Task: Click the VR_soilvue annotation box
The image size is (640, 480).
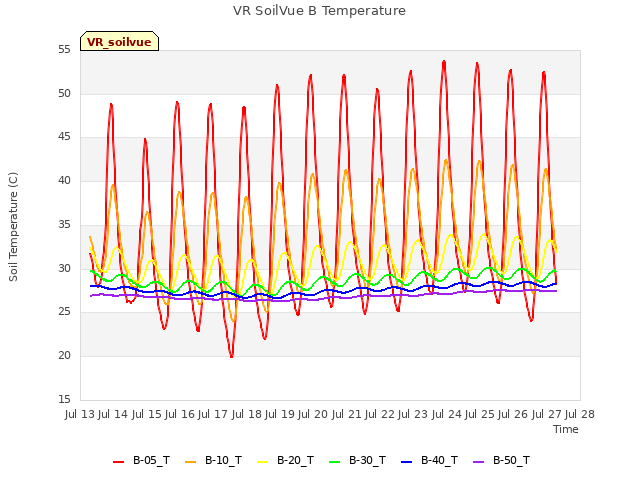Action: [x=119, y=41]
